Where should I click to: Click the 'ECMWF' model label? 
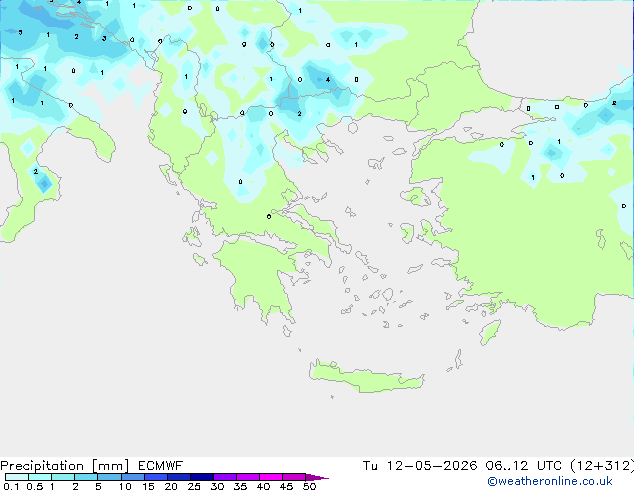(x=161, y=466)
